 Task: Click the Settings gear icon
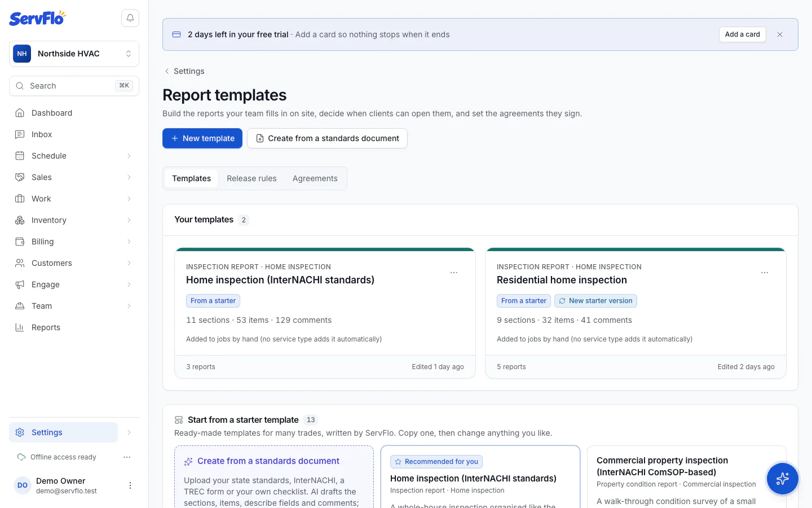click(20, 432)
